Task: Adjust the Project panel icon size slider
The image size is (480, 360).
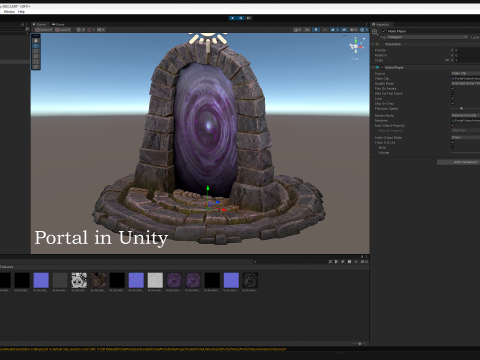Action: pos(360,343)
